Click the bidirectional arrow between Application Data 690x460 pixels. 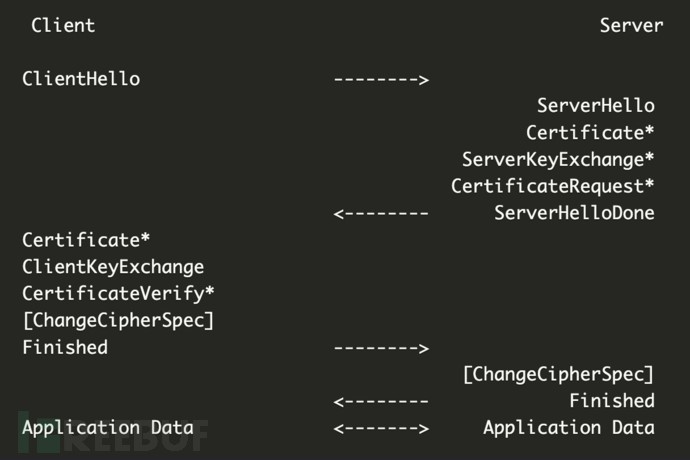(381, 428)
